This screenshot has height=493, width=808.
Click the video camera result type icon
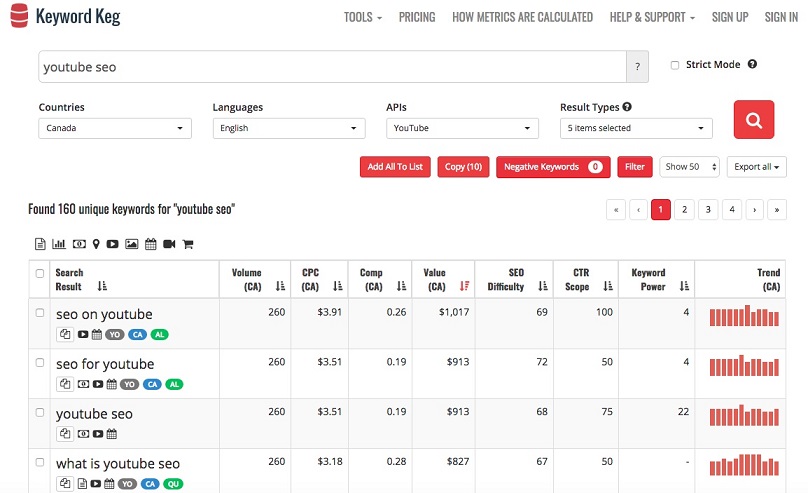click(169, 244)
